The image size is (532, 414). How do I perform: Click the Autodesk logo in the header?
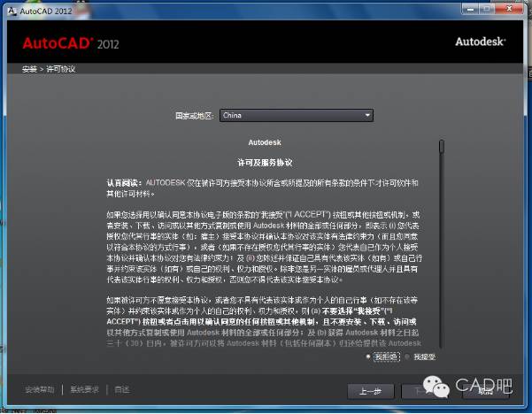pyautogui.click(x=481, y=42)
